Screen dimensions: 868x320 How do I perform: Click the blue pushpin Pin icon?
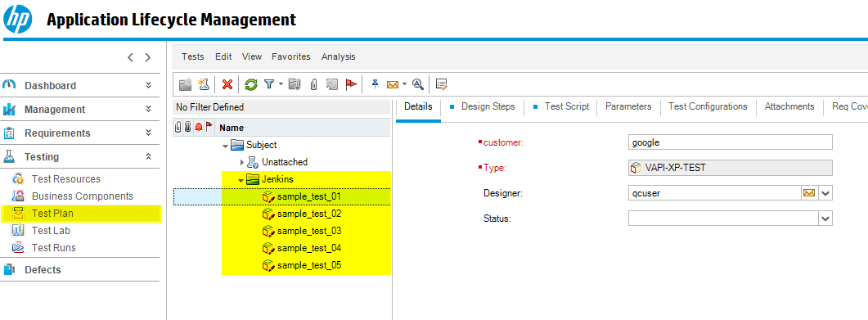[375, 83]
